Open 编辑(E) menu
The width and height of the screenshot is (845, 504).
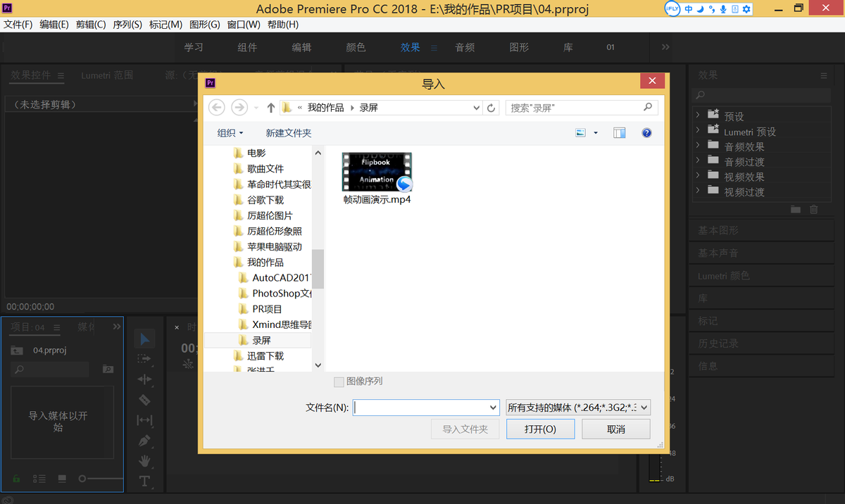54,25
